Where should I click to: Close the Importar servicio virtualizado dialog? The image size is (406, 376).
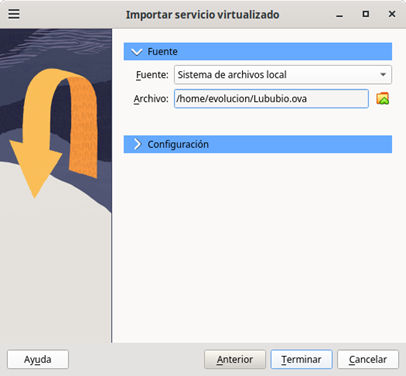pyautogui.click(x=392, y=14)
